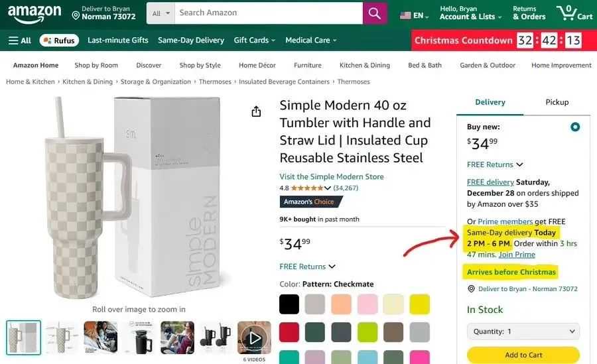The height and width of the screenshot is (364, 597).
Task: Open the Rufus assistant
Action: tap(59, 40)
